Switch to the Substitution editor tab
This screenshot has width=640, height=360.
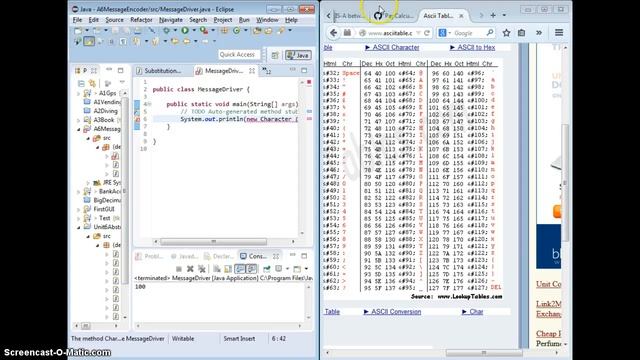(158, 71)
